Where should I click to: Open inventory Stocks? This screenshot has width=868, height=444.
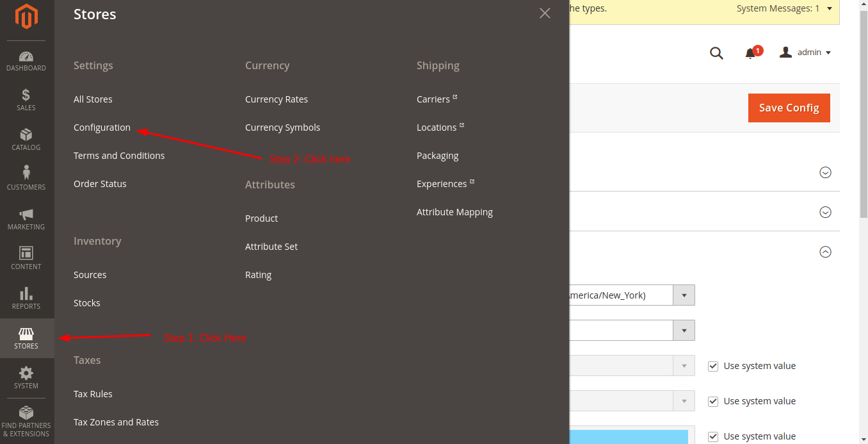[86, 303]
